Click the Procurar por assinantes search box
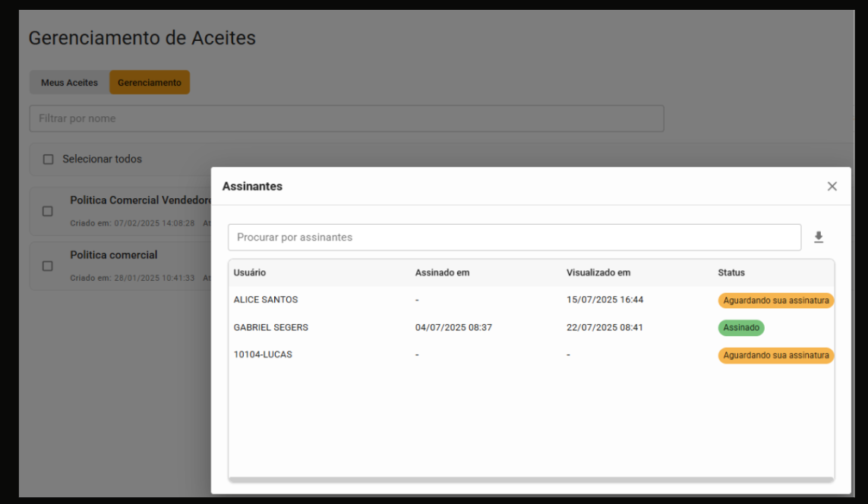This screenshot has height=504, width=868. [x=514, y=238]
